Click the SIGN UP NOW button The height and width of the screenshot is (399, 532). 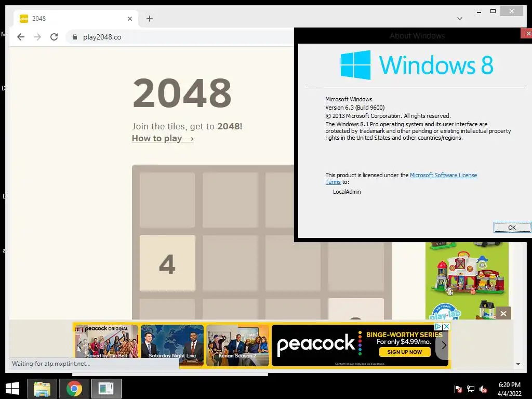pos(404,352)
